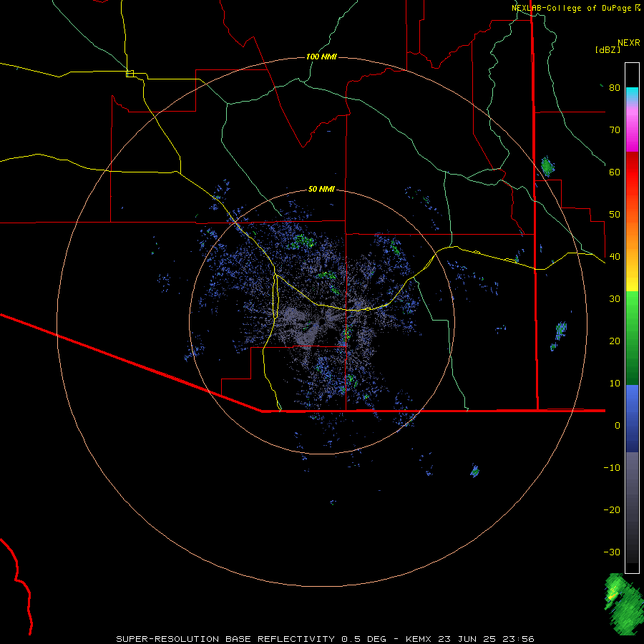Click the radar site center point on the map
Viewport: 644px width, 644px height.
click(321, 321)
